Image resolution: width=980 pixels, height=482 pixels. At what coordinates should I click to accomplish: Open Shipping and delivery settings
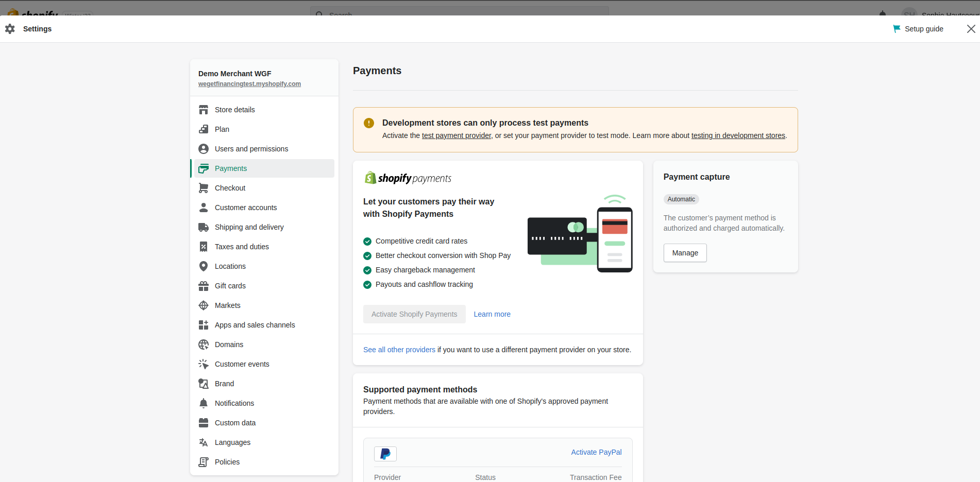coord(264,227)
